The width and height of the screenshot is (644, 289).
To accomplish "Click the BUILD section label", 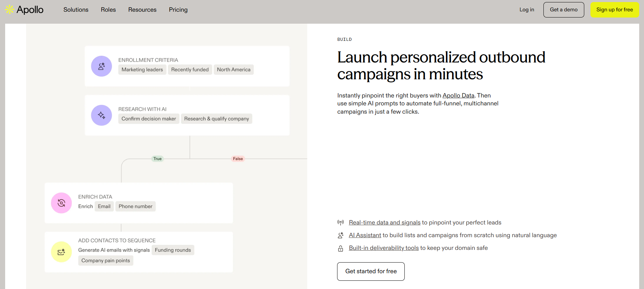I will [x=345, y=39].
